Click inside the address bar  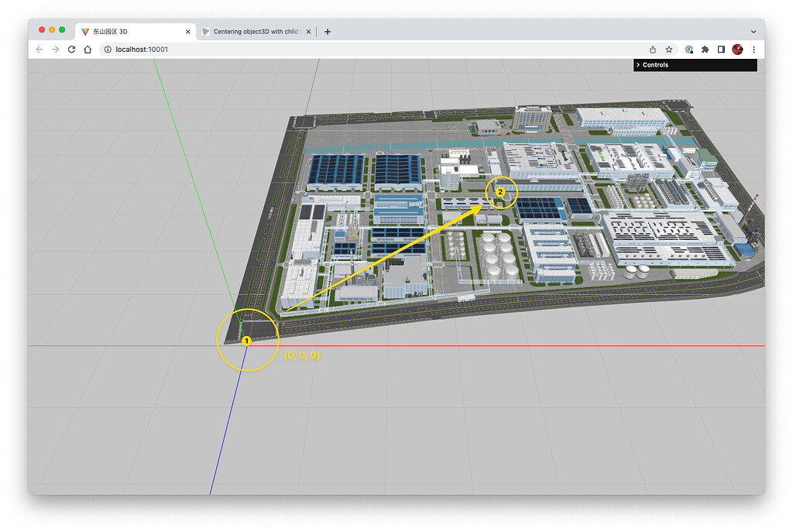pyautogui.click(x=232, y=49)
